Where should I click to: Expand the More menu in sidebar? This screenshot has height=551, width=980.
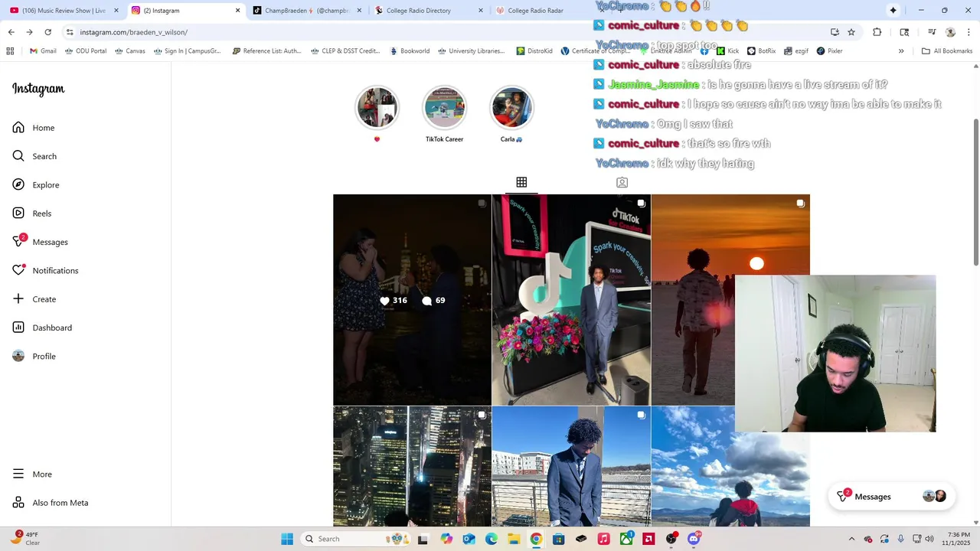pos(32,474)
